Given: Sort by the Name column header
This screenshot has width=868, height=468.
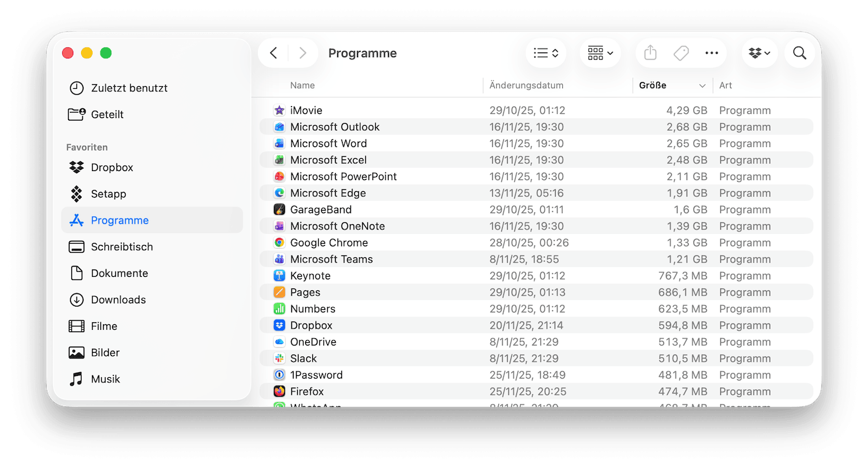Looking at the screenshot, I should coord(303,86).
